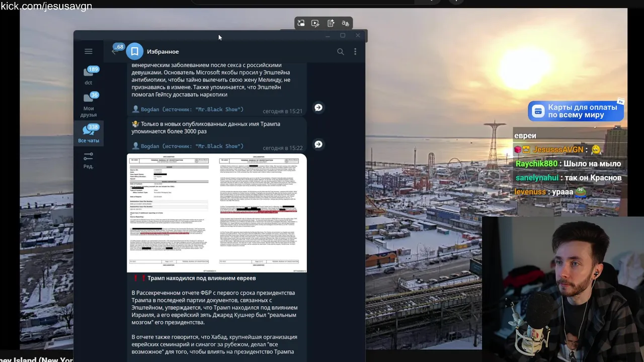Maximize the Telegram window

point(343,36)
